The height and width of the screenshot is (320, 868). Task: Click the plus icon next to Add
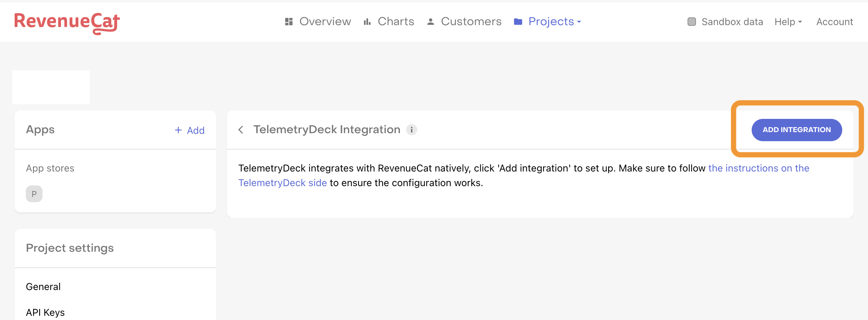[178, 130]
